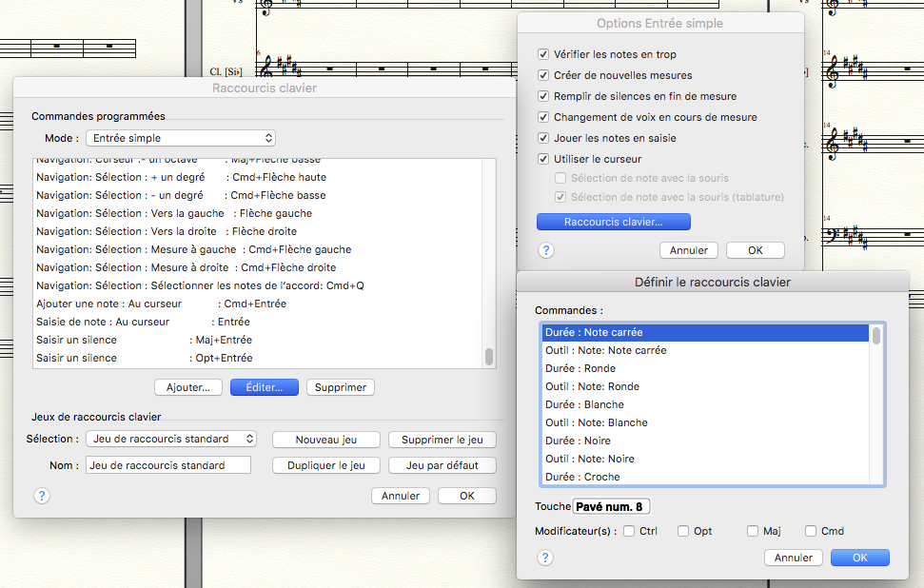924x588 pixels.
Task: Toggle Jouer les notes en saisie
Action: (x=543, y=138)
